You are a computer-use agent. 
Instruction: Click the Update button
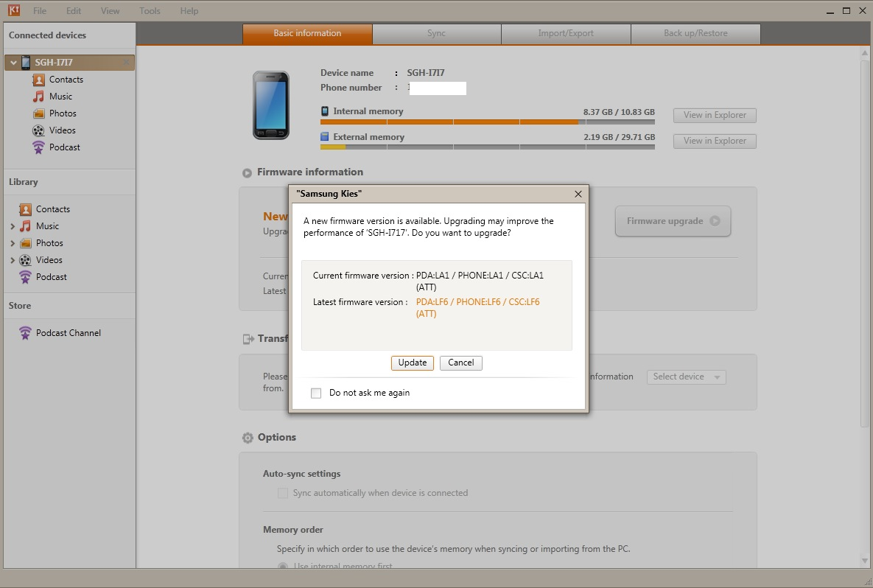tap(412, 363)
